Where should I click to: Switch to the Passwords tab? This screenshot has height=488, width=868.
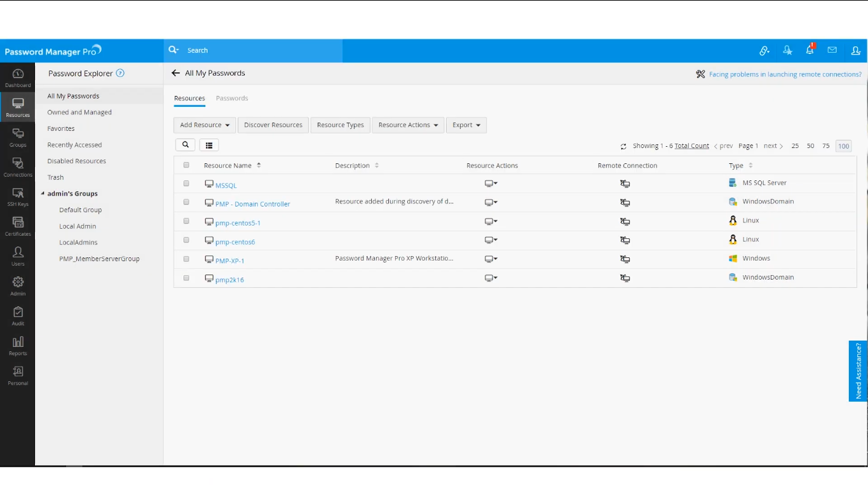point(232,98)
